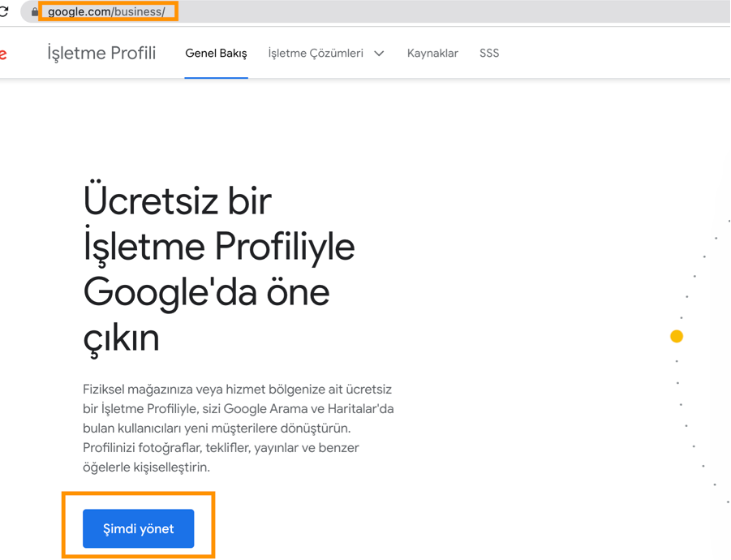Click the browser reload icon
Screen dimensions: 731x560
point(4,11)
